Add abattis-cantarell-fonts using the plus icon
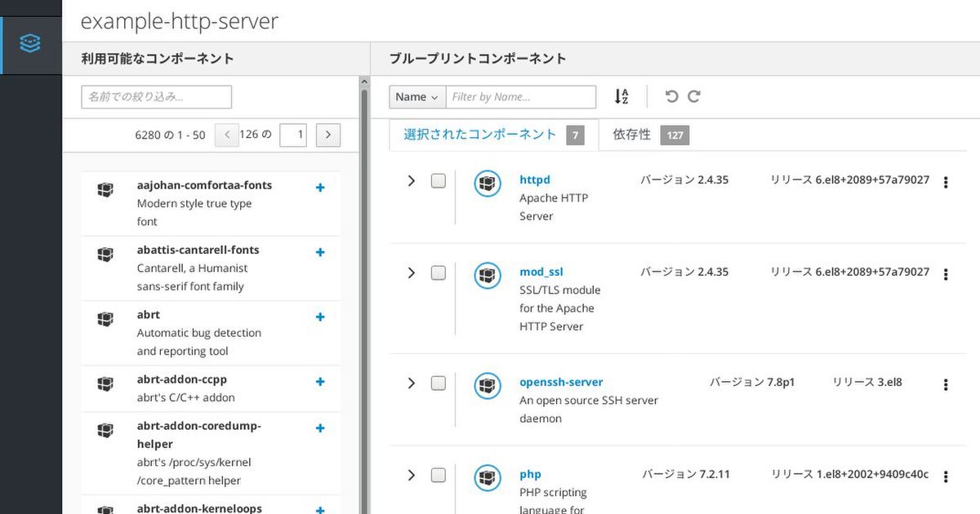The image size is (980, 514). pyautogui.click(x=320, y=252)
